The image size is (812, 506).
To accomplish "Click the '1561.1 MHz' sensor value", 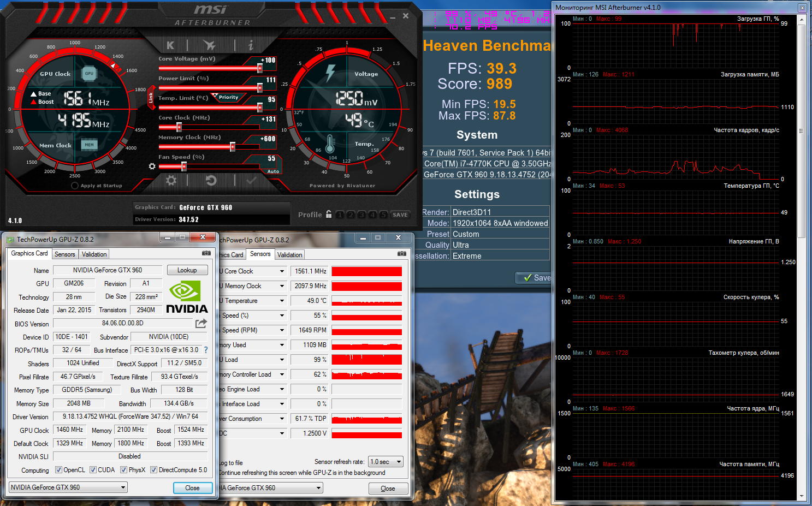I will pyautogui.click(x=310, y=271).
